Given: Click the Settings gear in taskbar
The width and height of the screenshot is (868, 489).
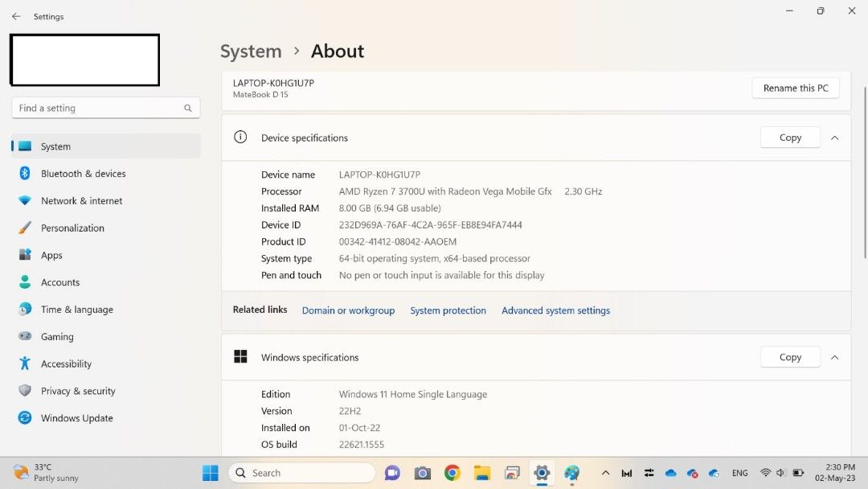Looking at the screenshot, I should coord(542,473).
